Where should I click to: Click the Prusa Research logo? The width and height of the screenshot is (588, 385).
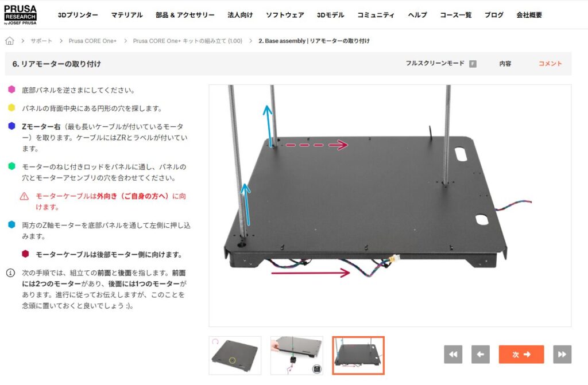click(20, 14)
